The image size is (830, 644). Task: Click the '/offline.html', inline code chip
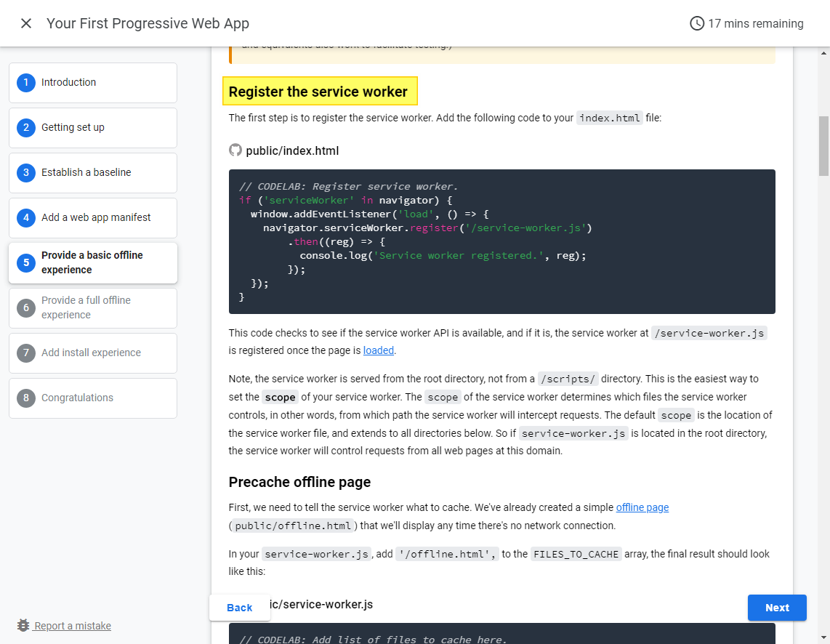pos(447,554)
